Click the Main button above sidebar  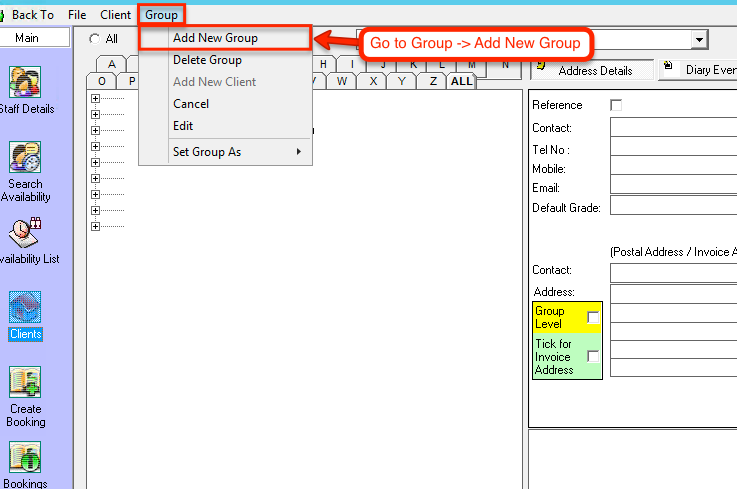pos(35,38)
